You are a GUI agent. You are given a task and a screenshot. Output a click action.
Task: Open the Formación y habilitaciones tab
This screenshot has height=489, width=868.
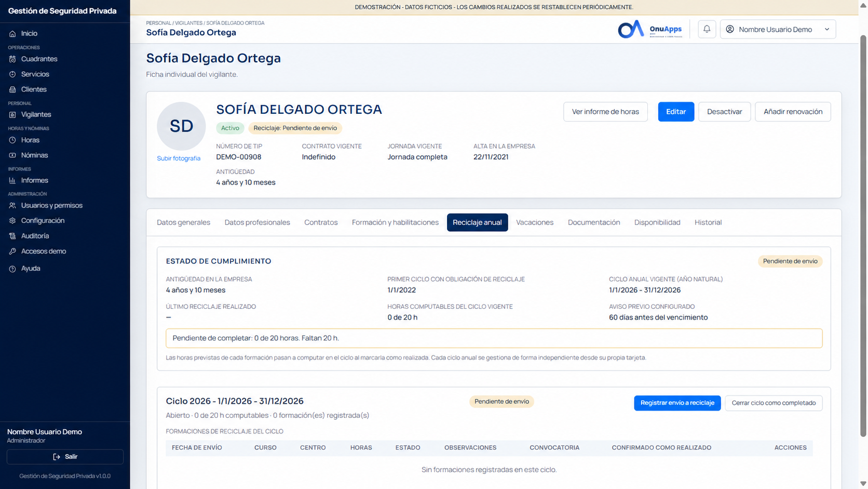click(395, 222)
